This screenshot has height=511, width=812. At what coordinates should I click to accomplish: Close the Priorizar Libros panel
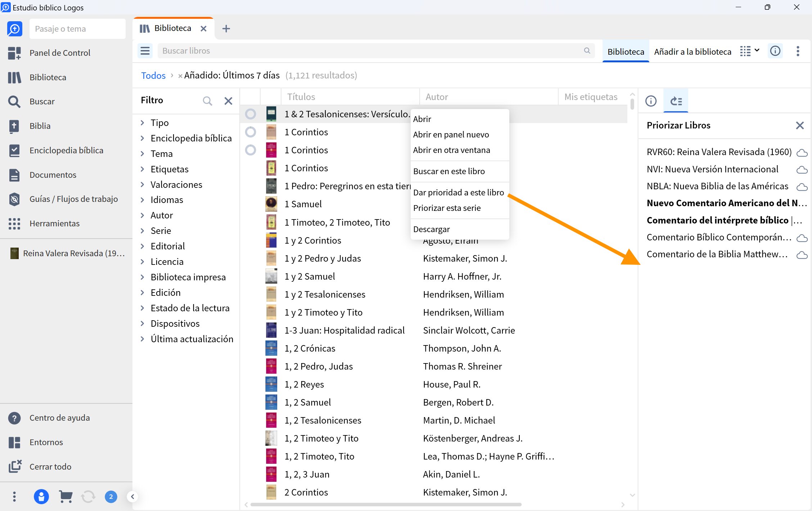click(800, 126)
